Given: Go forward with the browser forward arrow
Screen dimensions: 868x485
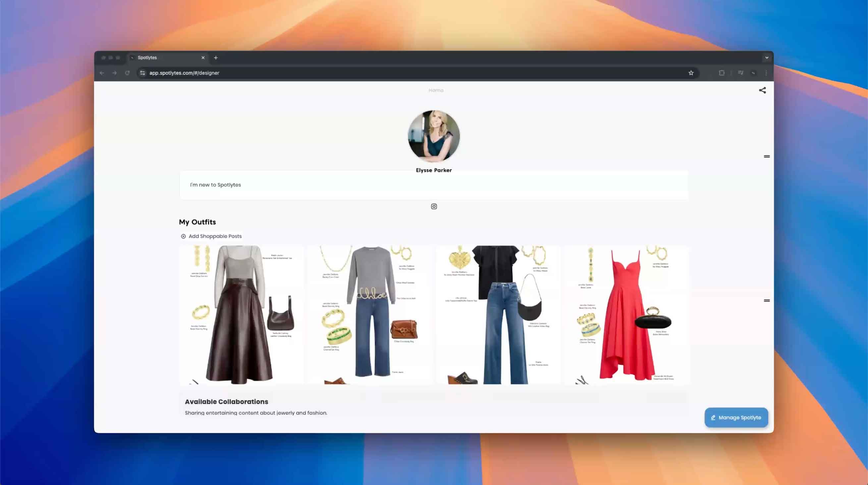Looking at the screenshot, I should pyautogui.click(x=115, y=73).
